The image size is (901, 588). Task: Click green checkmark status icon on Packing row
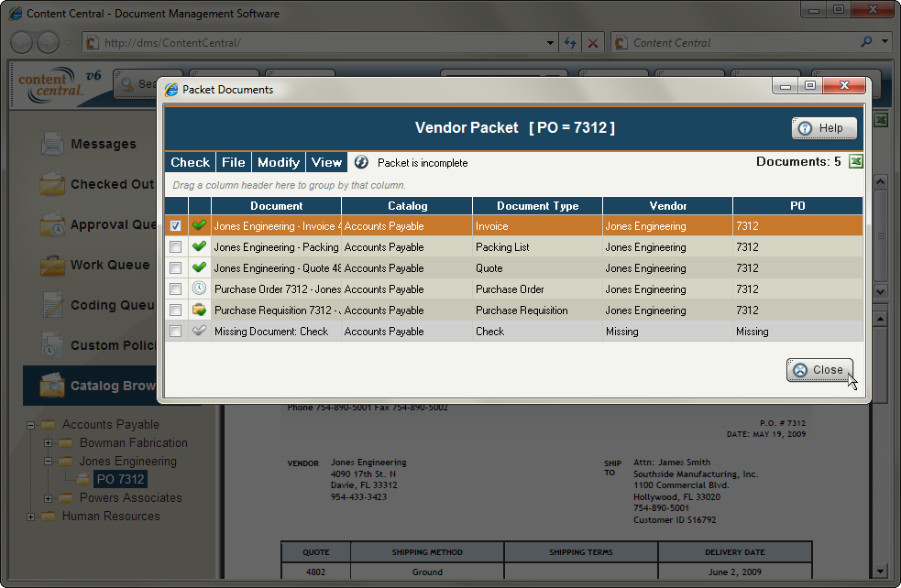coord(200,246)
